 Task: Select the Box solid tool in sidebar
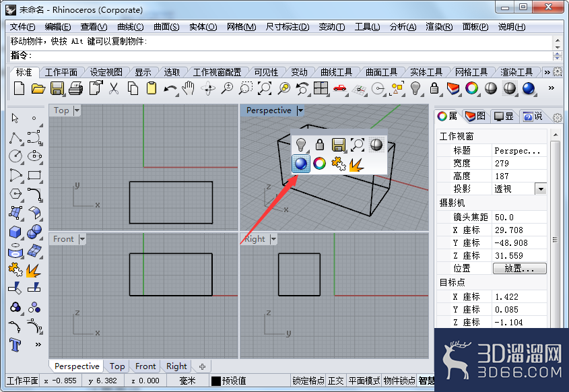15,232
